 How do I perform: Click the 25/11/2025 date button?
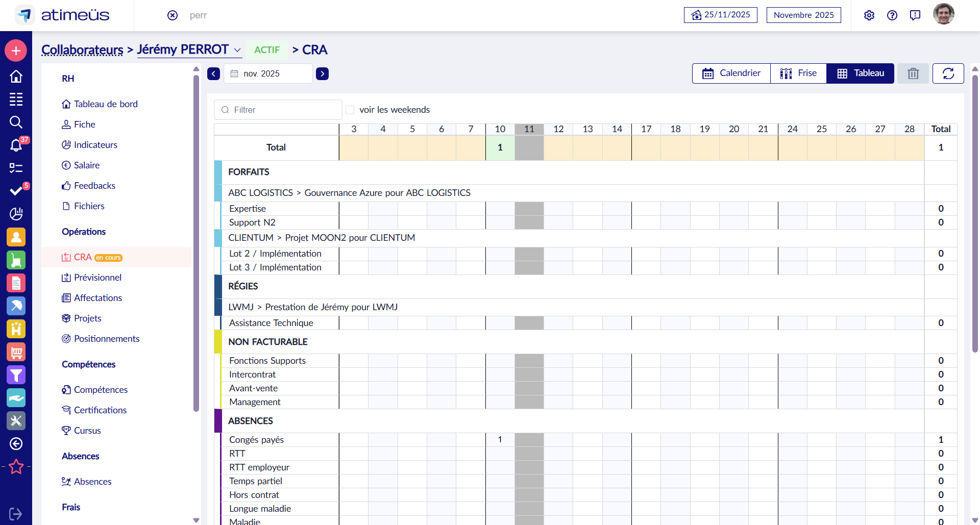pyautogui.click(x=721, y=15)
